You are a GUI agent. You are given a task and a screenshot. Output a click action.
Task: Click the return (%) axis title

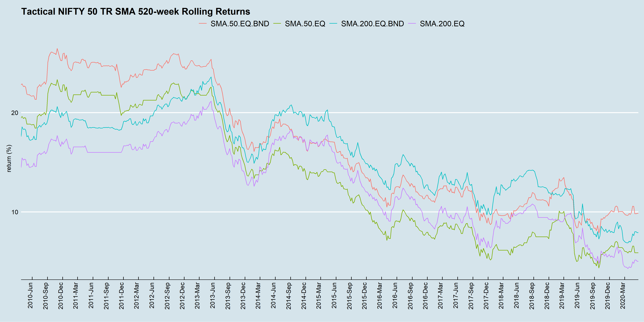(9, 158)
